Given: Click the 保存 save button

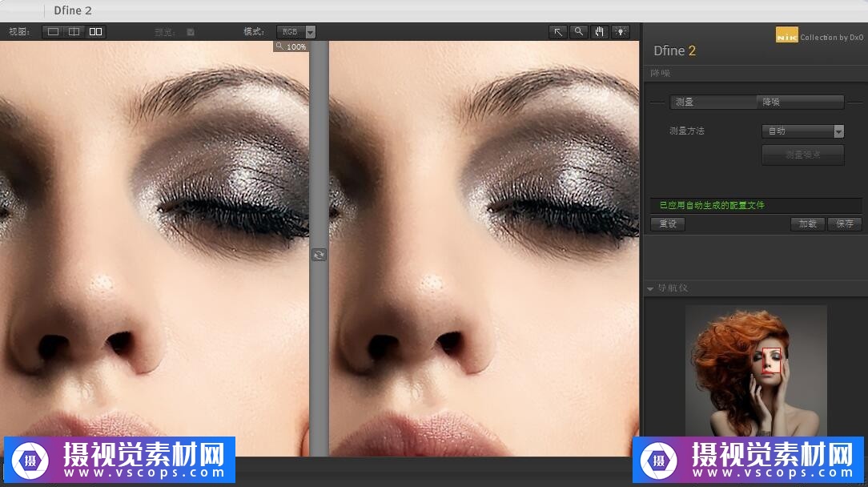Looking at the screenshot, I should pos(845,224).
